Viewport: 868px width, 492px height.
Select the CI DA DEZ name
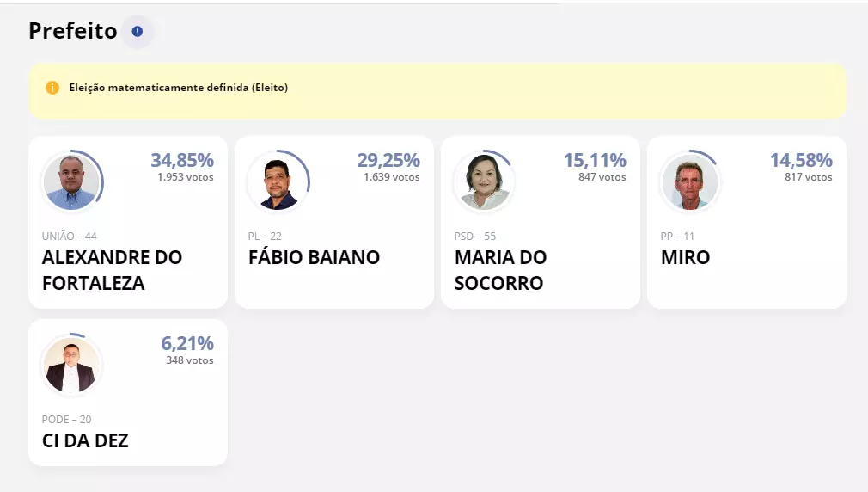tap(85, 441)
